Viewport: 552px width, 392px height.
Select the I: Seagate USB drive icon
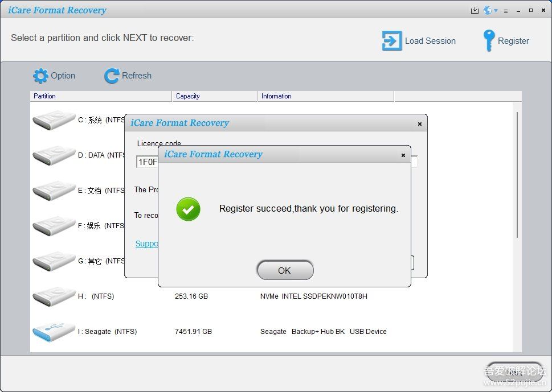click(x=54, y=332)
